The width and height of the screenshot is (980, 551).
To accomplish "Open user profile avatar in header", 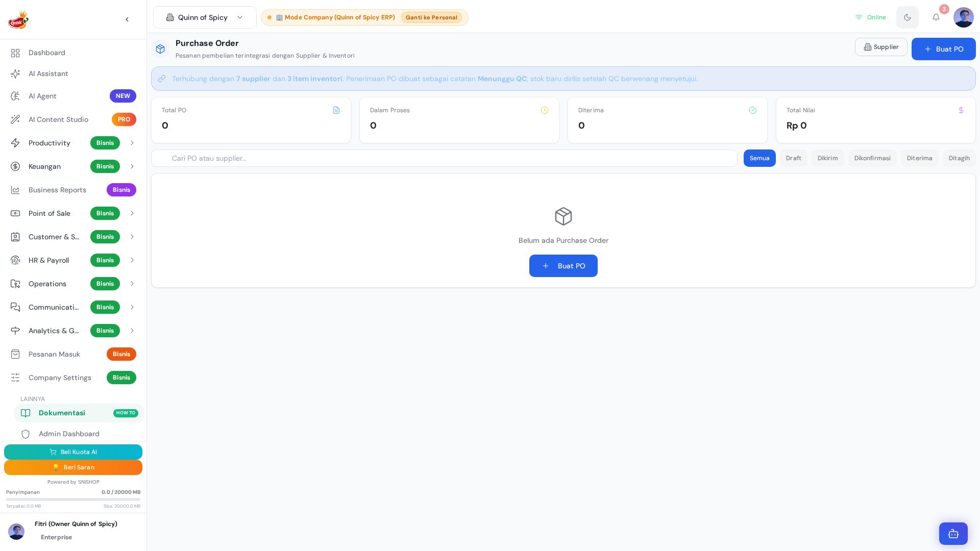I will pos(964,17).
